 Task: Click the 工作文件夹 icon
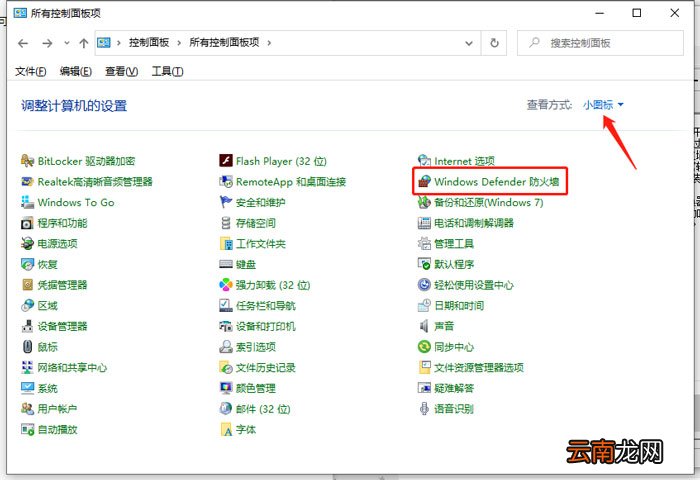click(226, 243)
